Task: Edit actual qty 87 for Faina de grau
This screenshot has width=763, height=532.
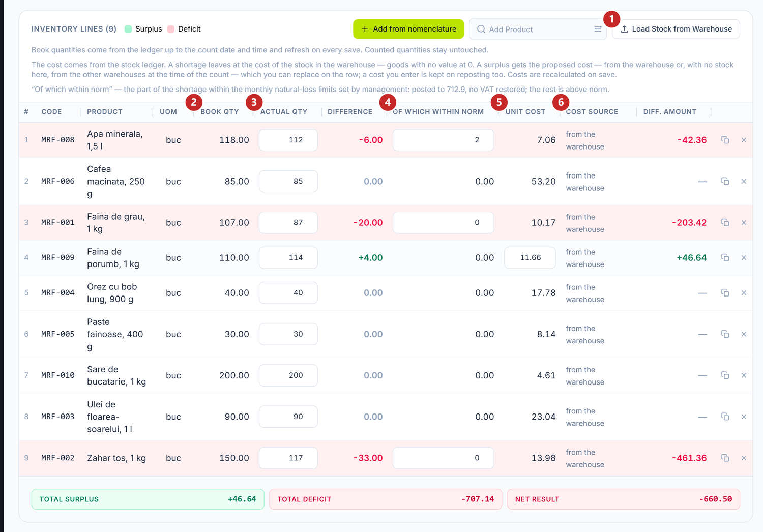Action: pyautogui.click(x=288, y=222)
